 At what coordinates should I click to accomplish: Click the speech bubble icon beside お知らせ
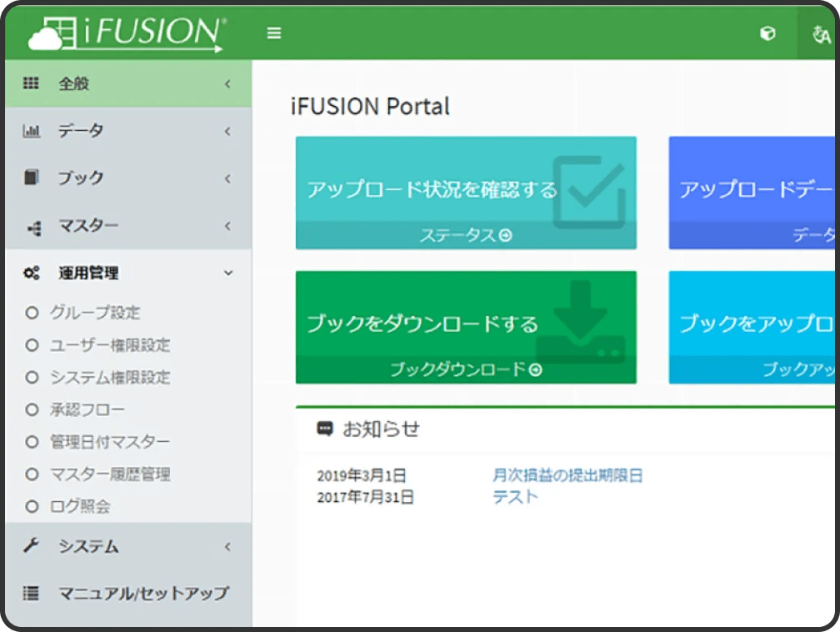pyautogui.click(x=325, y=429)
